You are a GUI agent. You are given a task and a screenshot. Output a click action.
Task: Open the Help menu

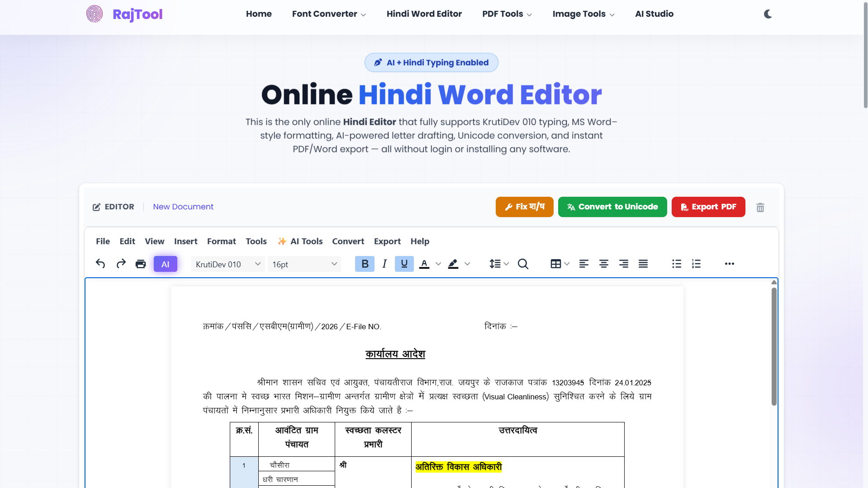420,242
